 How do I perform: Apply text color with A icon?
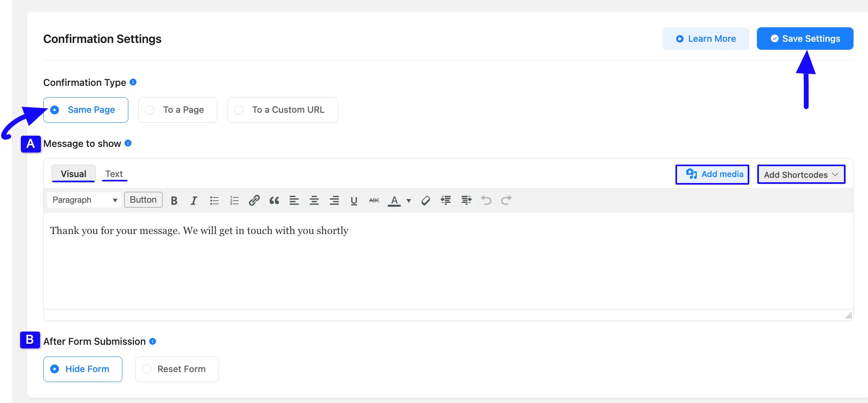pyautogui.click(x=394, y=200)
